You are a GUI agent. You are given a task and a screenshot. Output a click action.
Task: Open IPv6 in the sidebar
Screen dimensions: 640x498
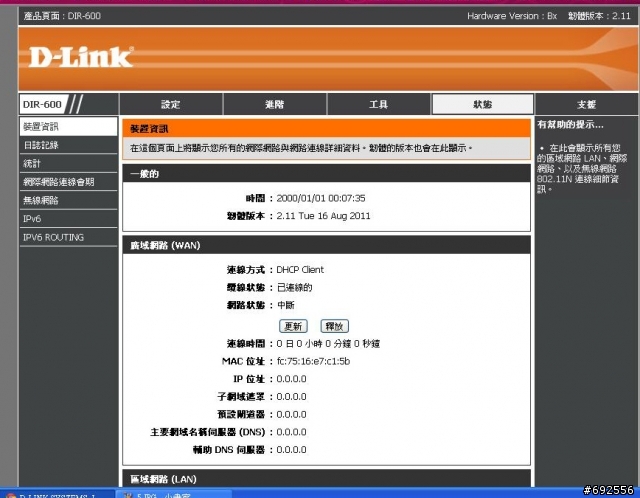click(x=68, y=219)
